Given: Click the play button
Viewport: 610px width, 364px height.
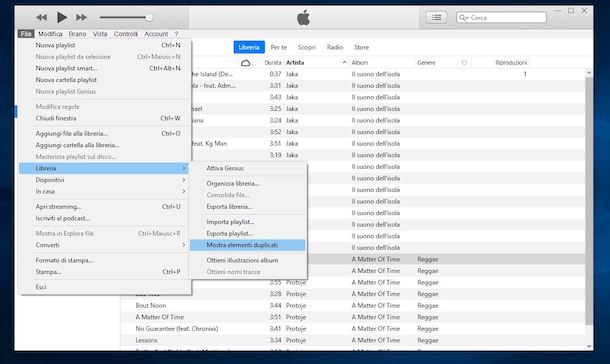Looking at the screenshot, I should pos(62,17).
